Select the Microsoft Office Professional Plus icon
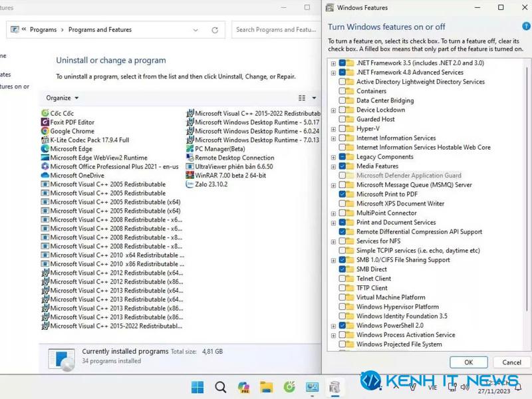This screenshot has height=399, width=532. coord(45,166)
